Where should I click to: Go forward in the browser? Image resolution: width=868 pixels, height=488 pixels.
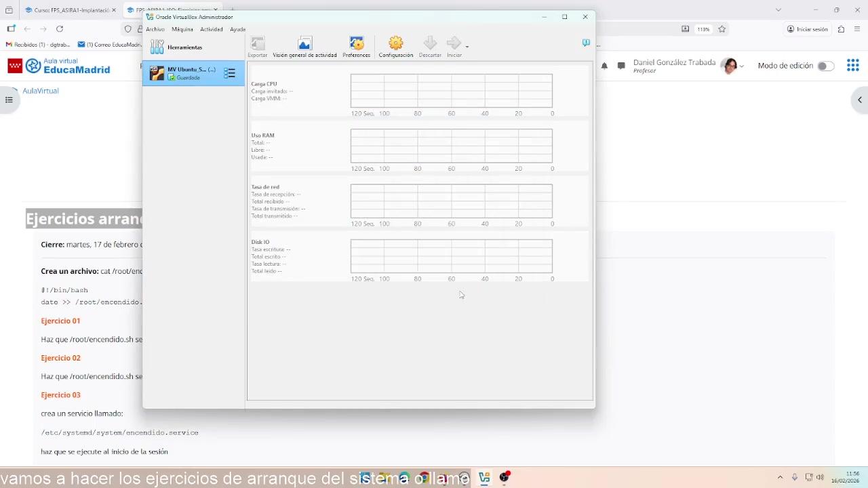point(43,29)
